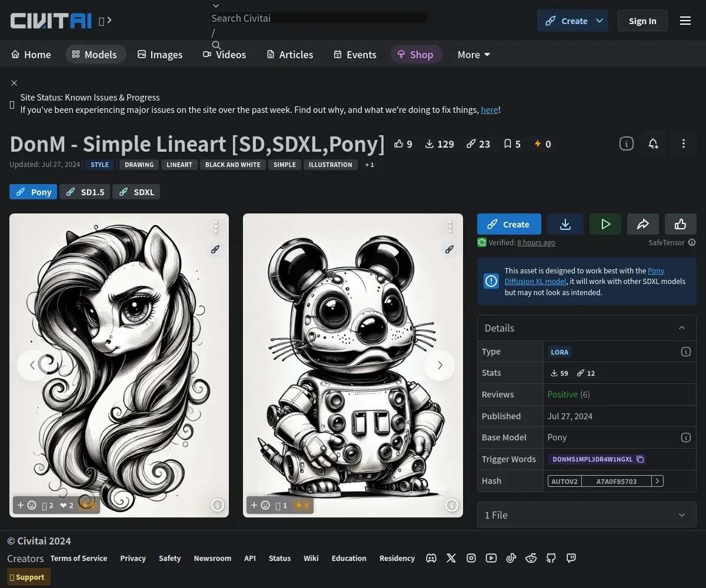Open the model three-dot options menu
706x588 pixels.
pyautogui.click(x=684, y=143)
